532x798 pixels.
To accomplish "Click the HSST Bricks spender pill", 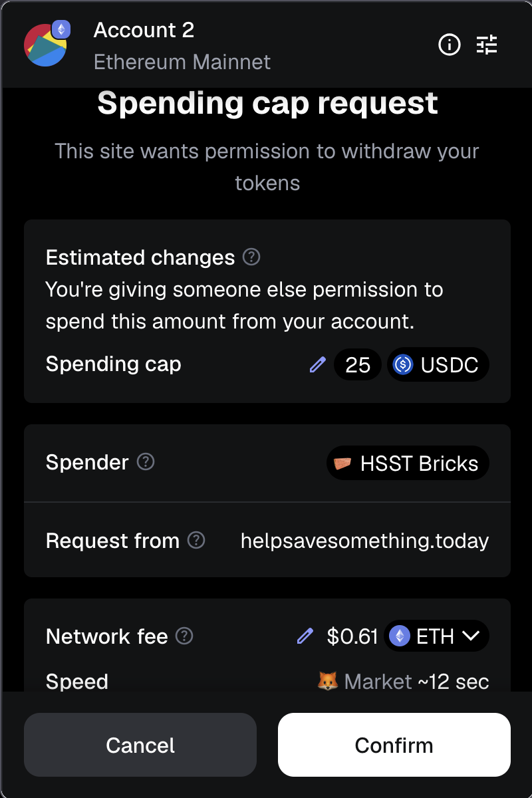I will (x=408, y=463).
